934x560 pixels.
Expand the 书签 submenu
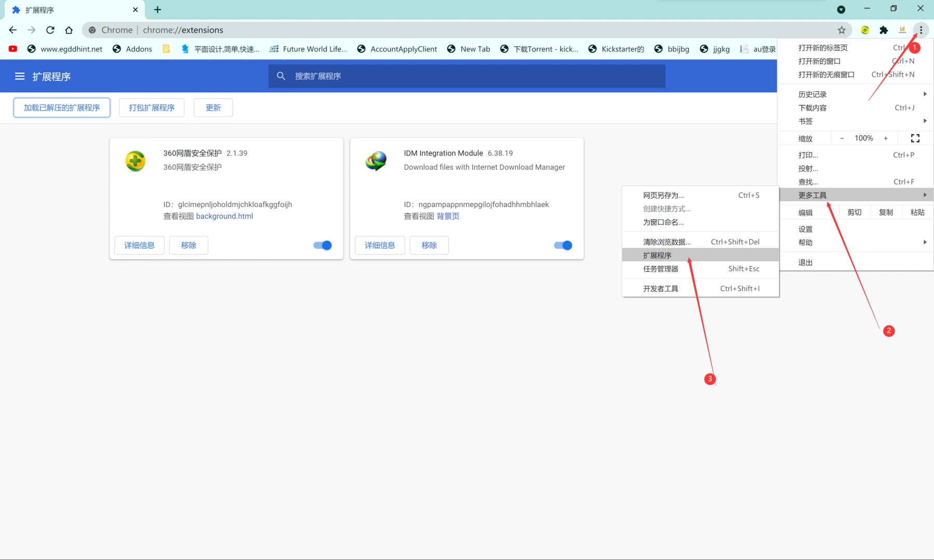[856, 121]
